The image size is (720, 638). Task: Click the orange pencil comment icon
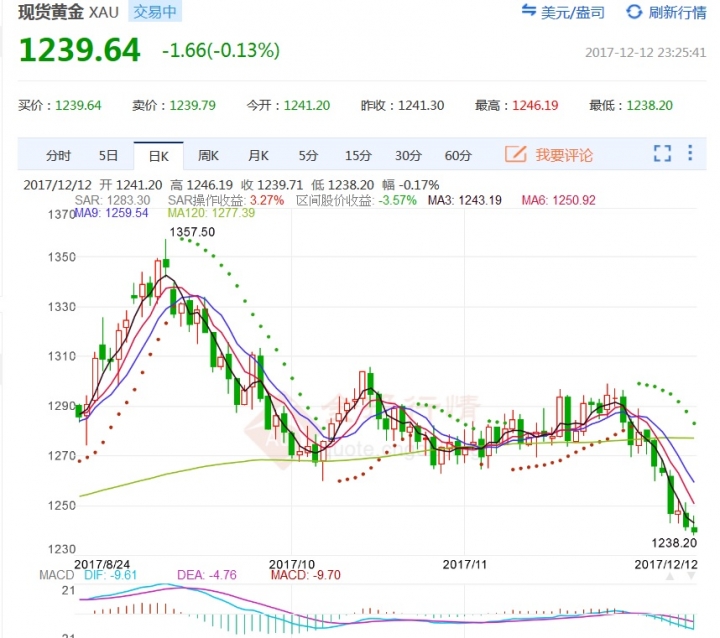[516, 154]
